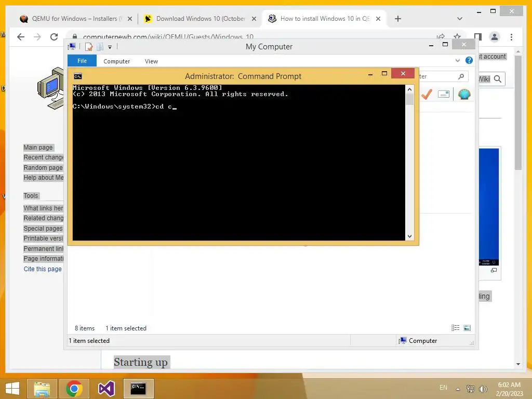Open File Explorer from the taskbar

pyautogui.click(x=42, y=389)
